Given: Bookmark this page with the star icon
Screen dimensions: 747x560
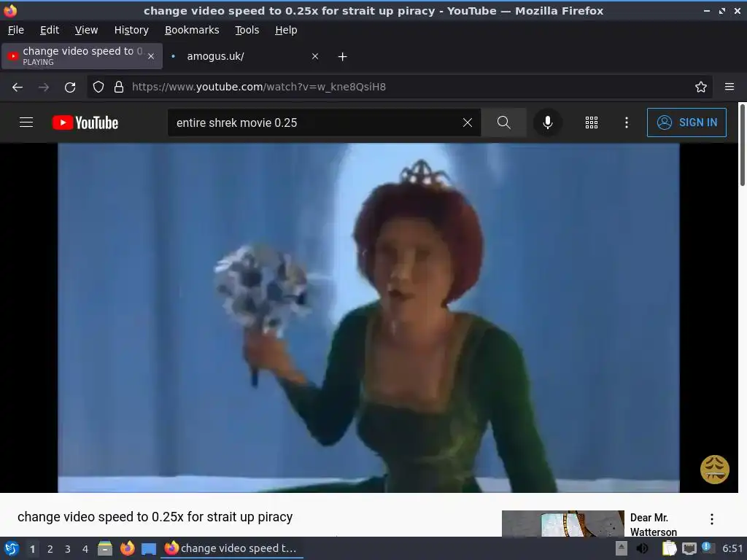Looking at the screenshot, I should click(x=701, y=87).
